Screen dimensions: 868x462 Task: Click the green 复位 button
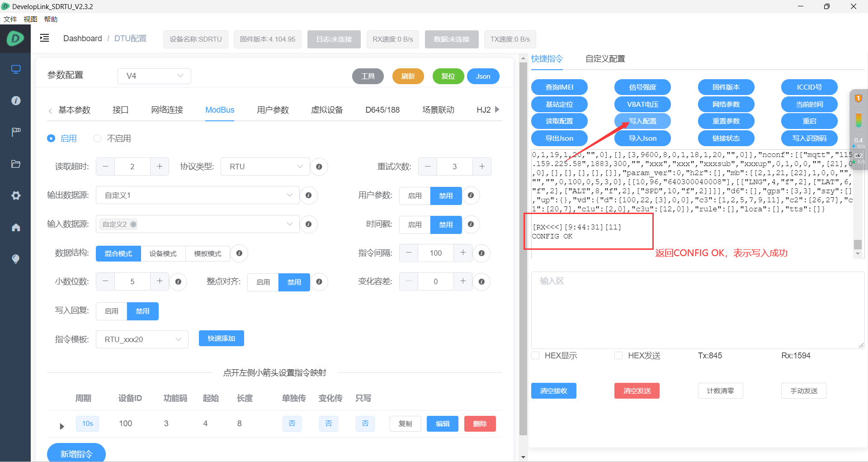[x=448, y=76]
